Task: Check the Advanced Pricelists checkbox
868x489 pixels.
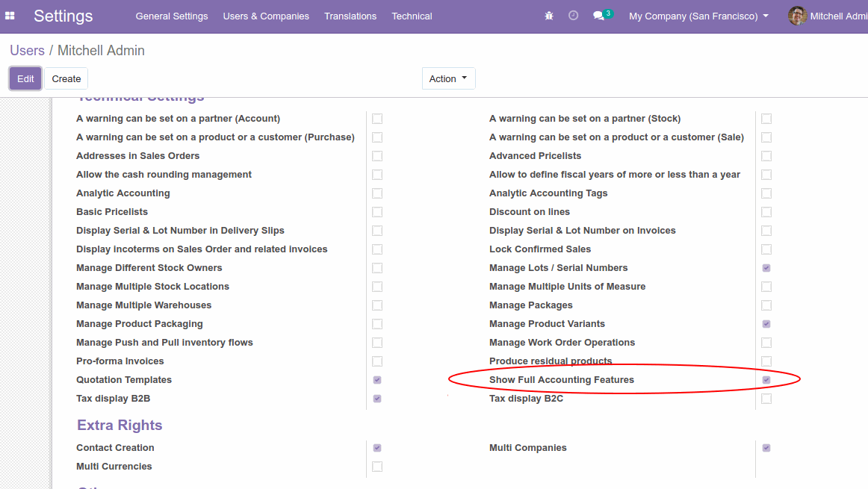Action: tap(766, 156)
